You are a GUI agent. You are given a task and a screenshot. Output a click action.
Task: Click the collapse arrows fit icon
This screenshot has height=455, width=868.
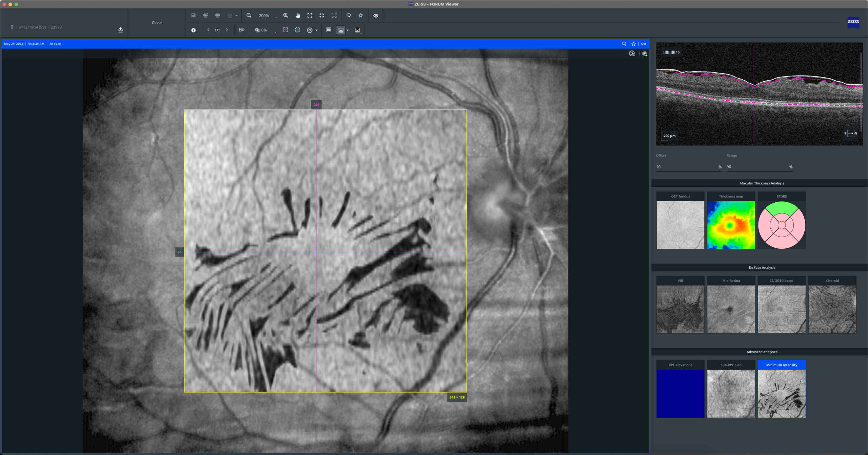[x=322, y=16]
